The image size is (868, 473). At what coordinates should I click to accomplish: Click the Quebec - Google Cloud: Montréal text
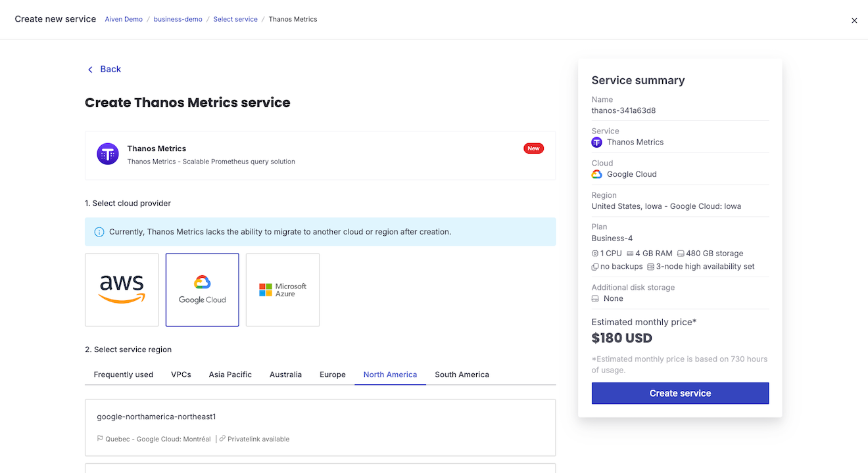pos(158,439)
